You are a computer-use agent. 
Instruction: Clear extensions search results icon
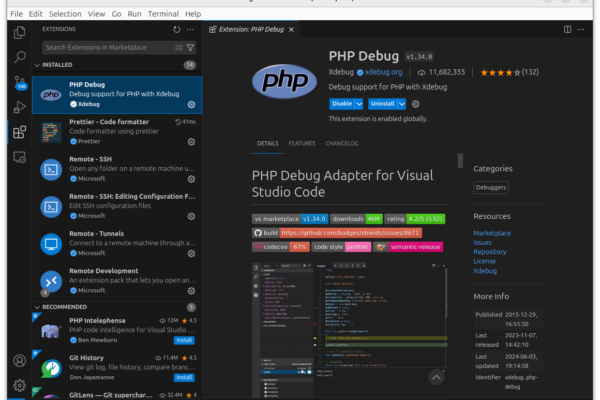tap(179, 47)
